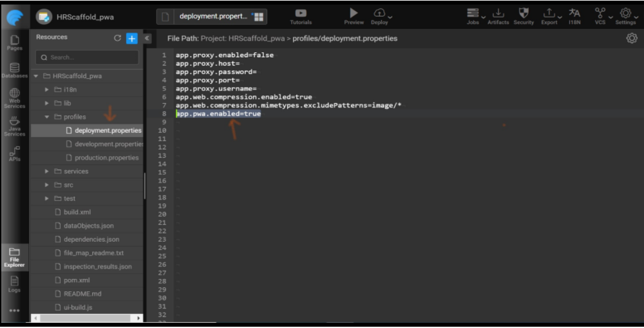Expand the i18n folder
This screenshot has height=328, width=644.
point(47,90)
